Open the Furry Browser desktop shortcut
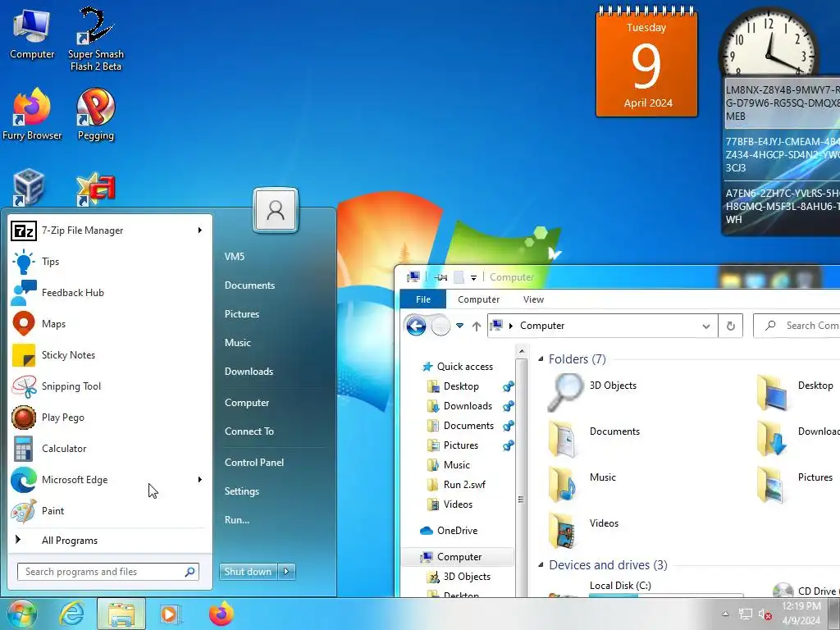Screen dimensions: 840x630 (x=32, y=115)
